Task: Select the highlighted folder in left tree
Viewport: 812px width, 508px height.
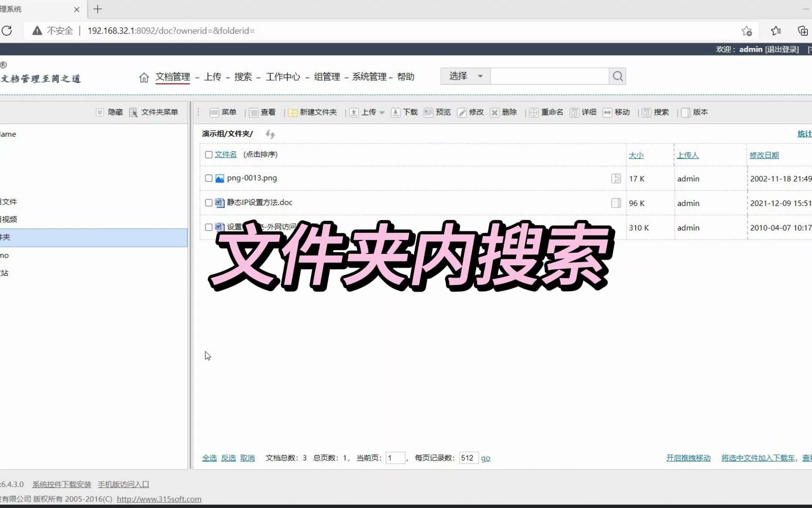Action: click(94, 238)
